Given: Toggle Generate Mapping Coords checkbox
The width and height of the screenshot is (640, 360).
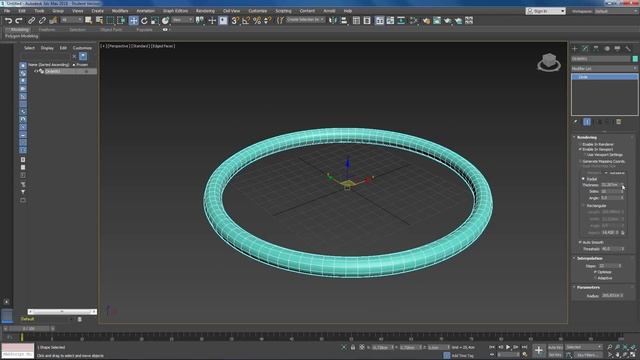Looking at the screenshot, I should (580, 161).
